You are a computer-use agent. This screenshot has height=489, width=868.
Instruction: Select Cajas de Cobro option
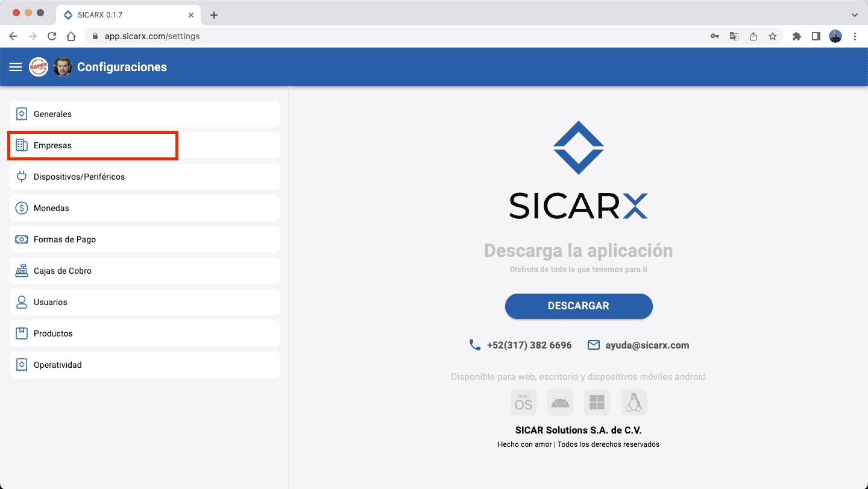tap(145, 271)
